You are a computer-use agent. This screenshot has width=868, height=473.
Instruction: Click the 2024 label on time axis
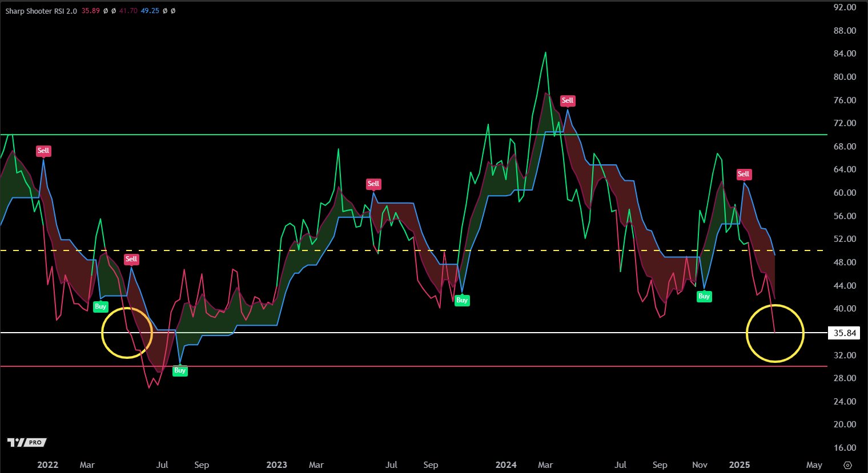point(506,464)
